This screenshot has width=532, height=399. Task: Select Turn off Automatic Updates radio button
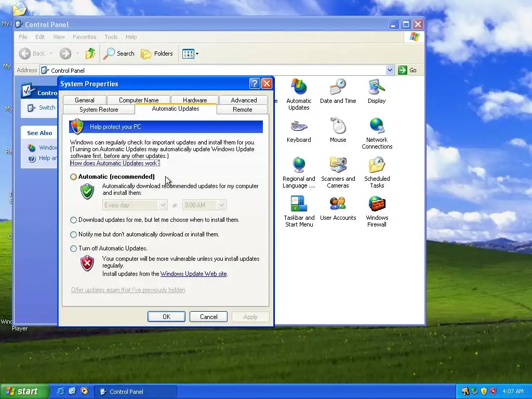pyautogui.click(x=73, y=248)
